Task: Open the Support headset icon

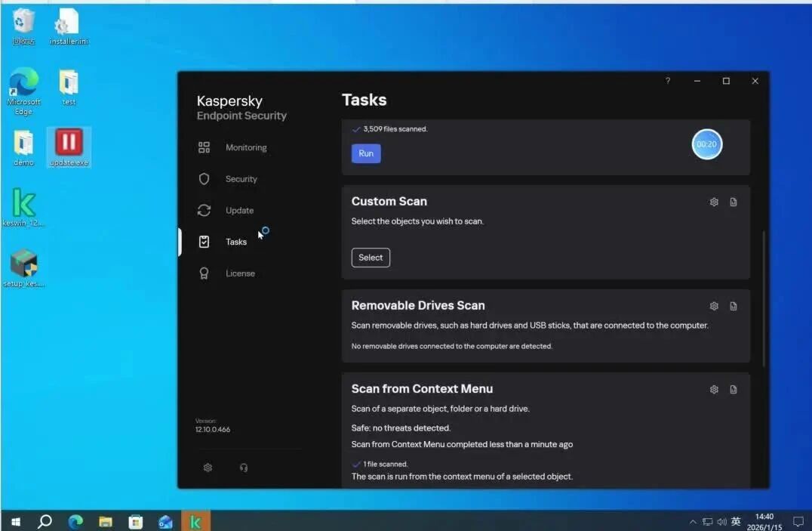Action: point(244,468)
